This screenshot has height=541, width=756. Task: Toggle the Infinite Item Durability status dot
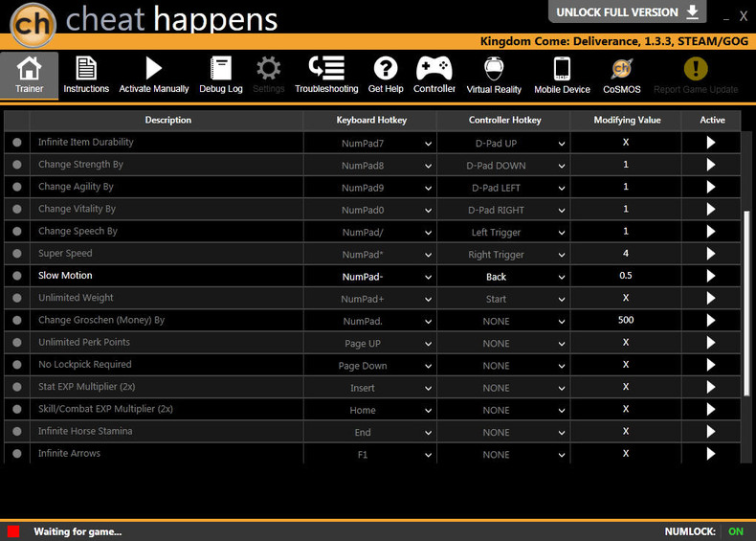point(17,143)
